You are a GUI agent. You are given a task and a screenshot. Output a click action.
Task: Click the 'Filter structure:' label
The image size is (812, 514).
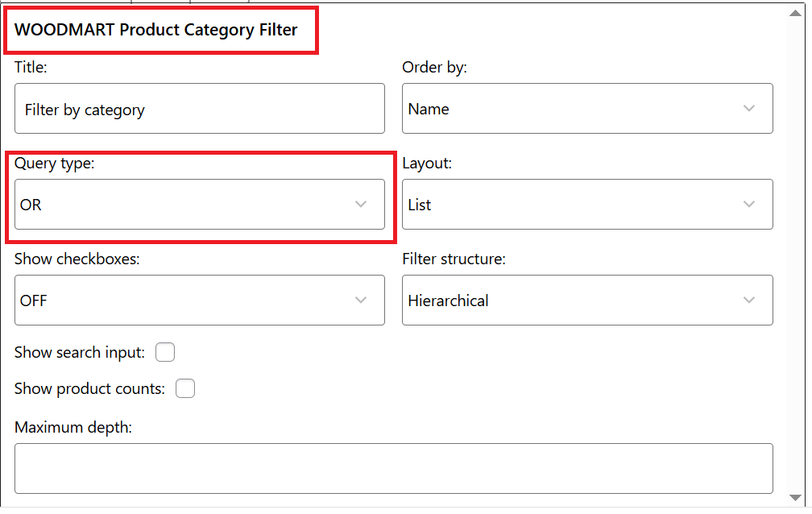(x=454, y=259)
